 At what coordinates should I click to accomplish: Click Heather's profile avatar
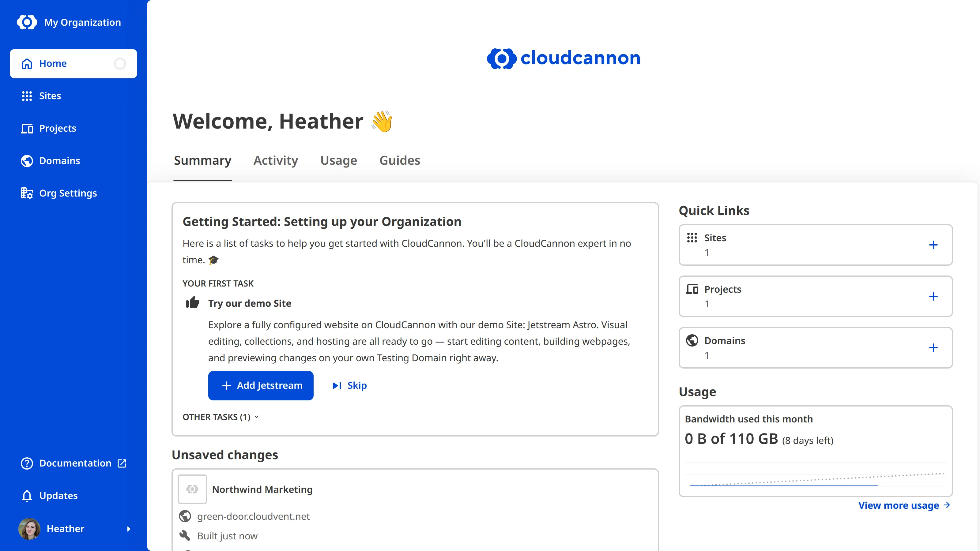coord(29,529)
